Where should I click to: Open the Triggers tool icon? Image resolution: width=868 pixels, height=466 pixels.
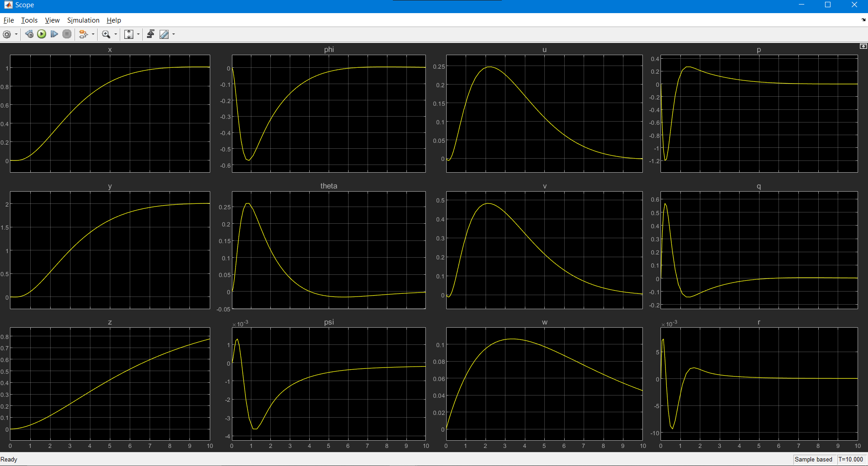point(151,34)
